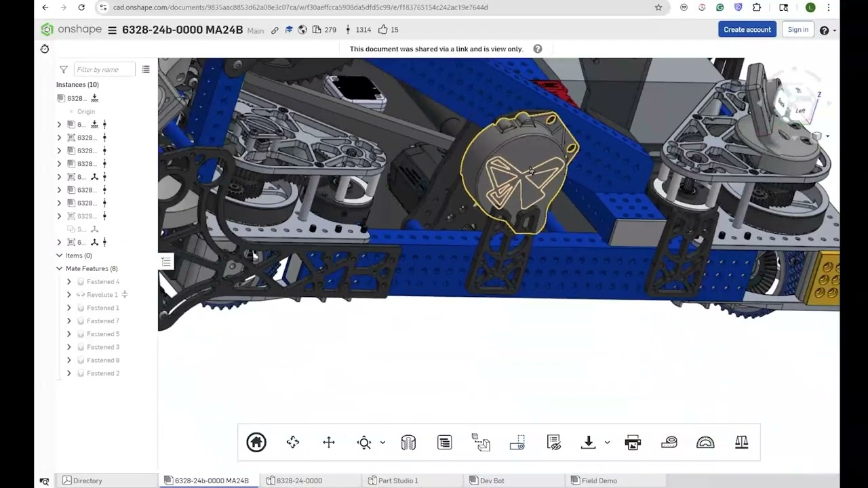Select the Origin item in the instance list
The width and height of the screenshot is (868, 488).
pos(86,111)
